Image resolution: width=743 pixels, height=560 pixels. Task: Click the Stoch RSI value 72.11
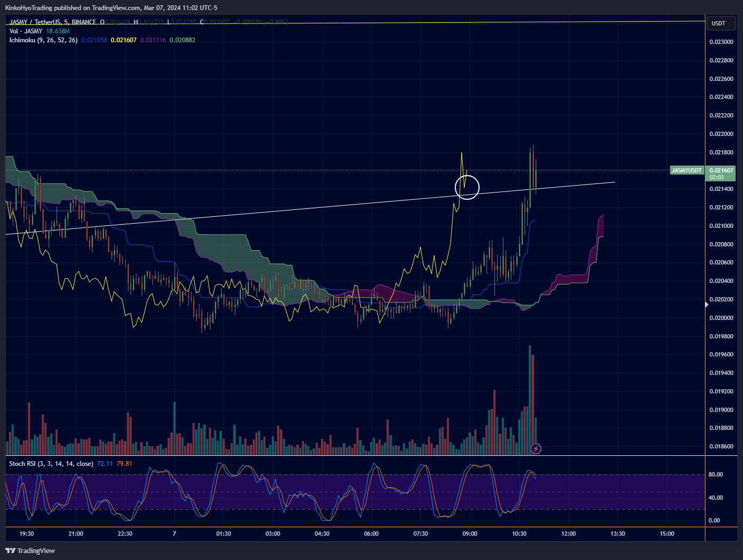click(105, 464)
